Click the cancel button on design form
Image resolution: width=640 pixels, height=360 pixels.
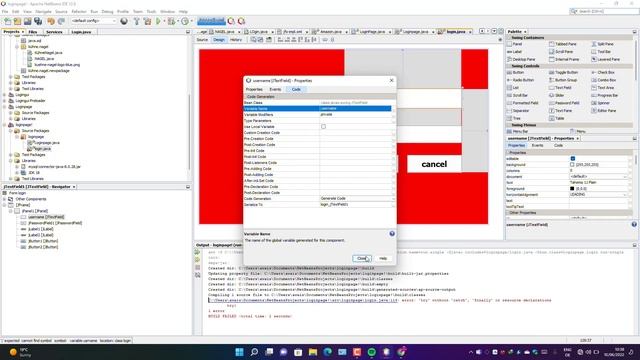pyautogui.click(x=434, y=164)
